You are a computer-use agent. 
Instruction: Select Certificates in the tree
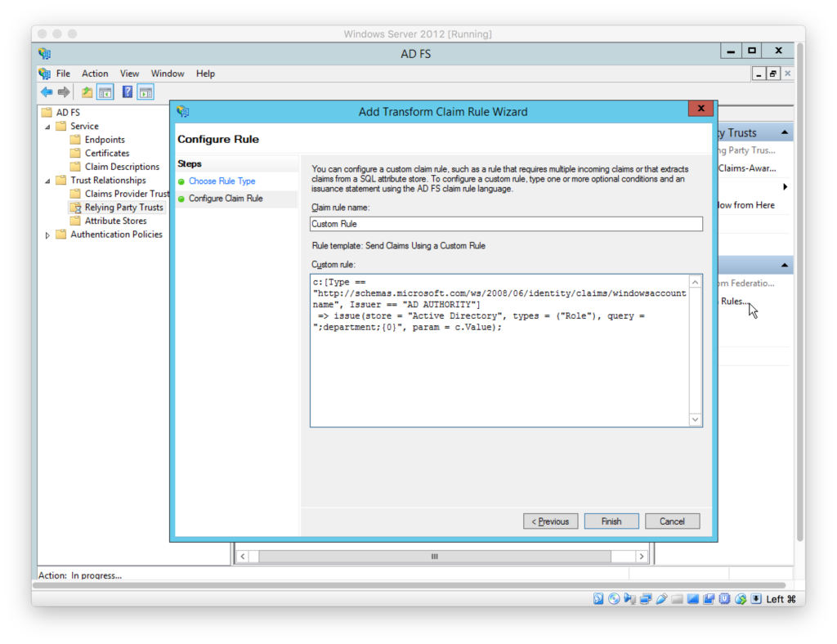(107, 153)
